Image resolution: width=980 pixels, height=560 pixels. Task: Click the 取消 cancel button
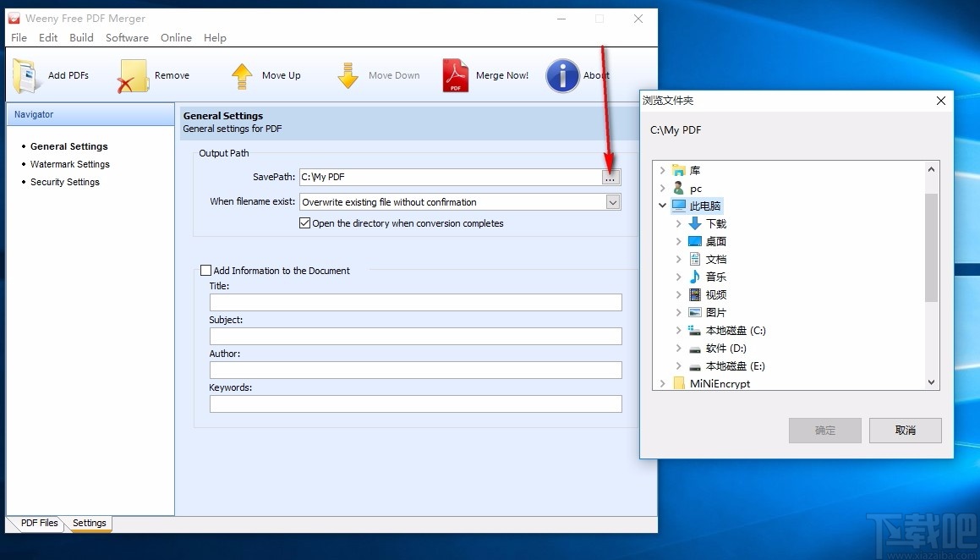[905, 430]
